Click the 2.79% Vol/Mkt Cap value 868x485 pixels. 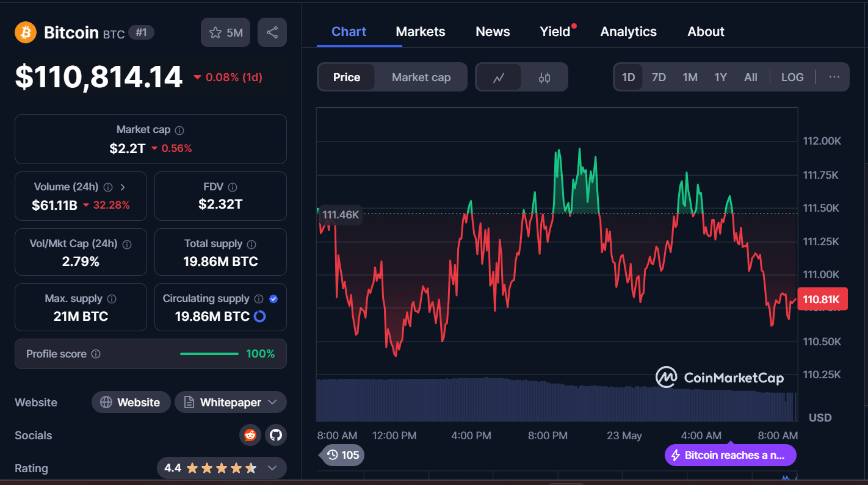pyautogui.click(x=81, y=262)
